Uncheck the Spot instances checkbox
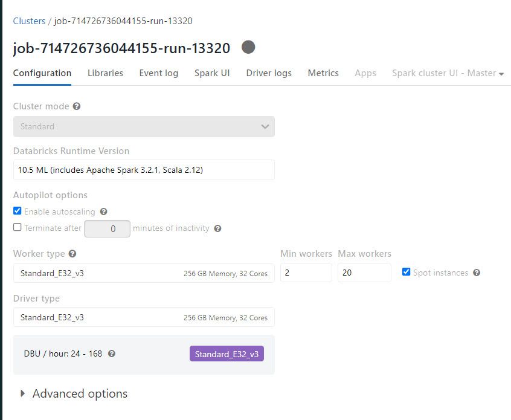This screenshot has width=511, height=420. 406,272
